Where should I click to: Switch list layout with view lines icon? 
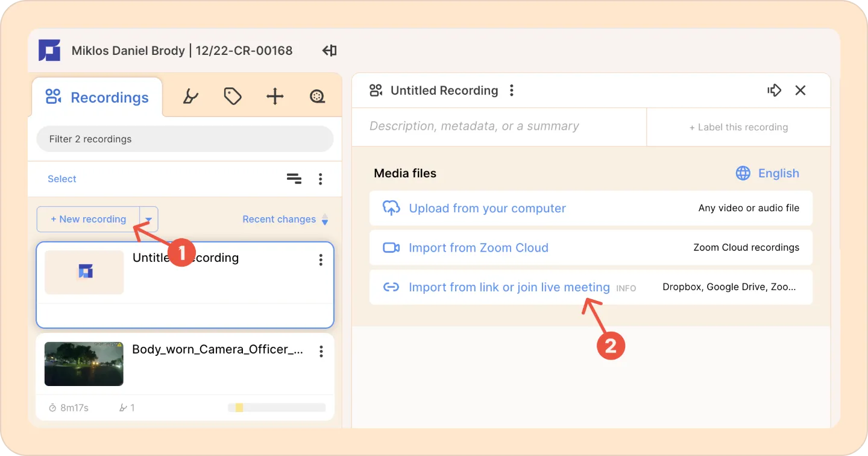(294, 179)
